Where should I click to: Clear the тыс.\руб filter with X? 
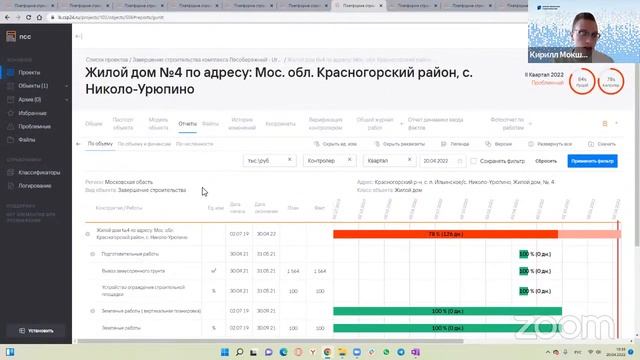(x=289, y=160)
